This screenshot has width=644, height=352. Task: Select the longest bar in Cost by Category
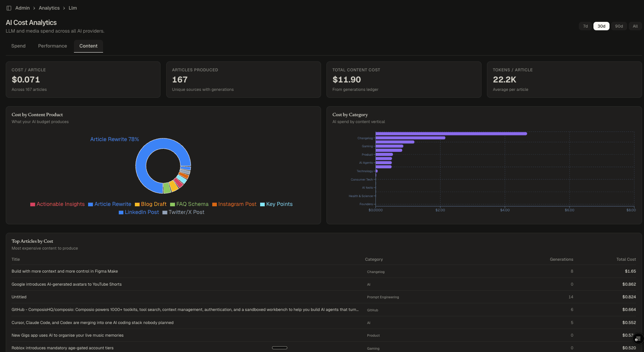tap(451, 134)
